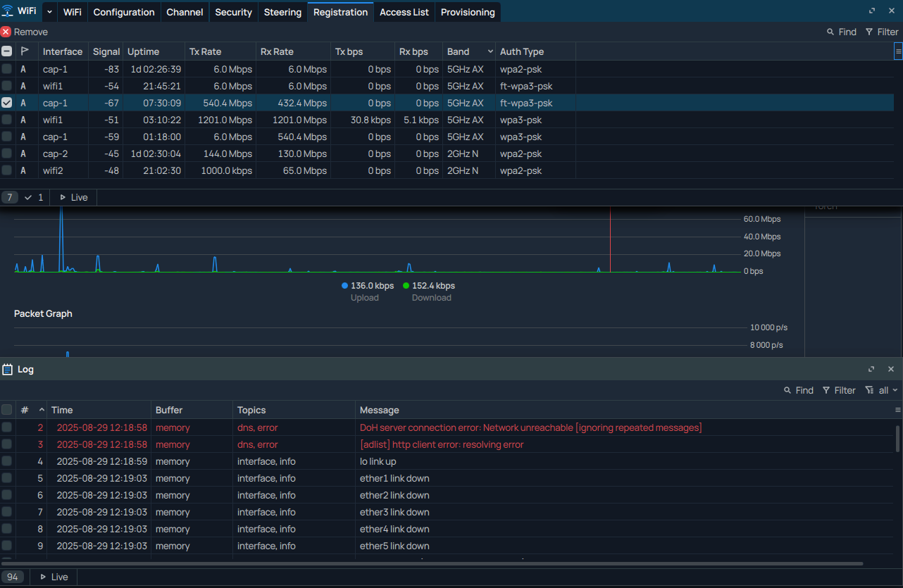Open the Filter funnel in WiFi panel
The width and height of the screenshot is (903, 588).
pyautogui.click(x=870, y=32)
